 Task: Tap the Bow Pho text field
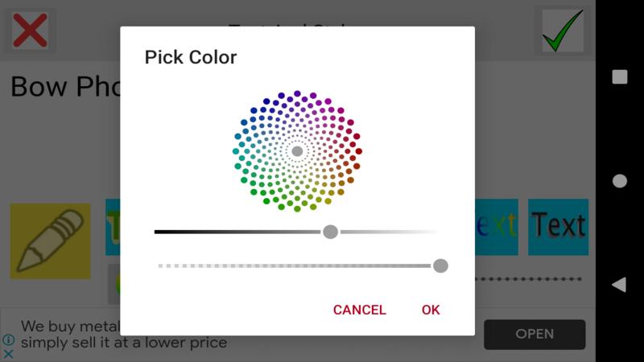click(x=64, y=87)
